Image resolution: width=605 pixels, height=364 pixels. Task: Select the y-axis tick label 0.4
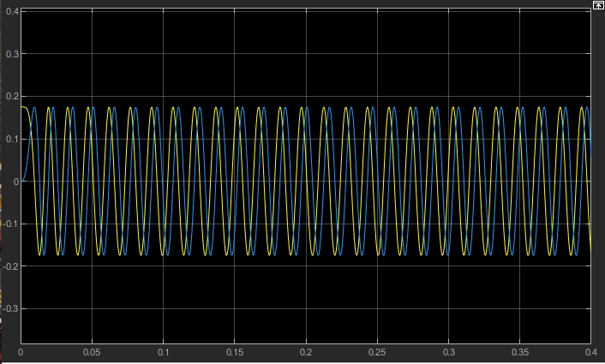[12, 11]
